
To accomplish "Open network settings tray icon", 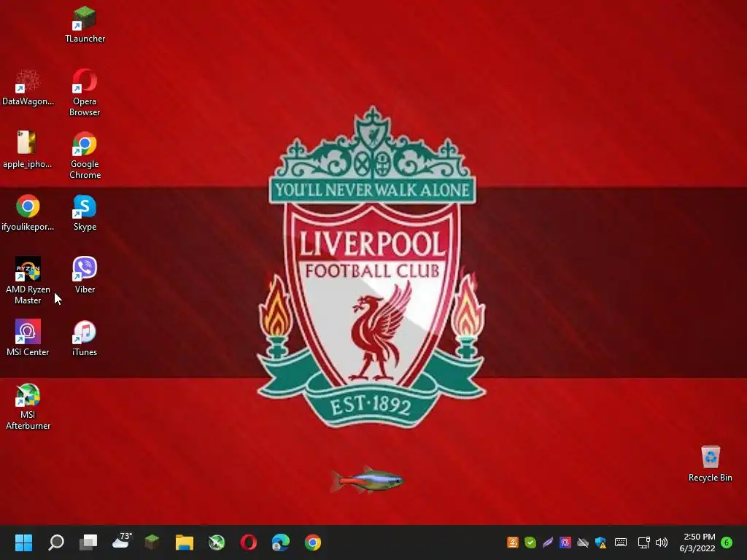I will [643, 542].
